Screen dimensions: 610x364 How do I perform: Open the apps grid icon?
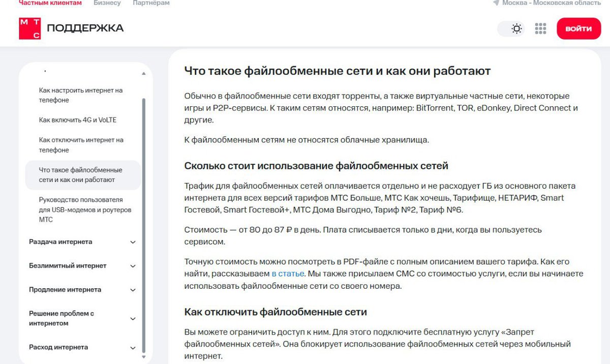coord(540,28)
